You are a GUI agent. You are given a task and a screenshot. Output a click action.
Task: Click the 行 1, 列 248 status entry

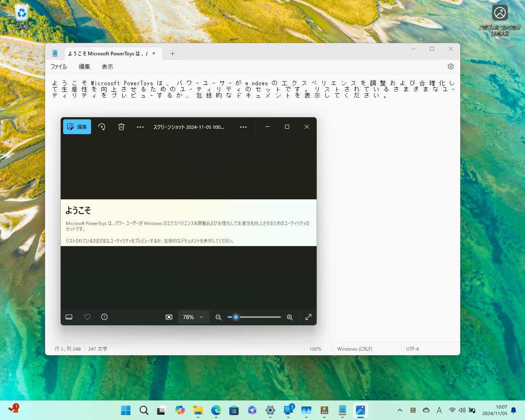(x=68, y=349)
